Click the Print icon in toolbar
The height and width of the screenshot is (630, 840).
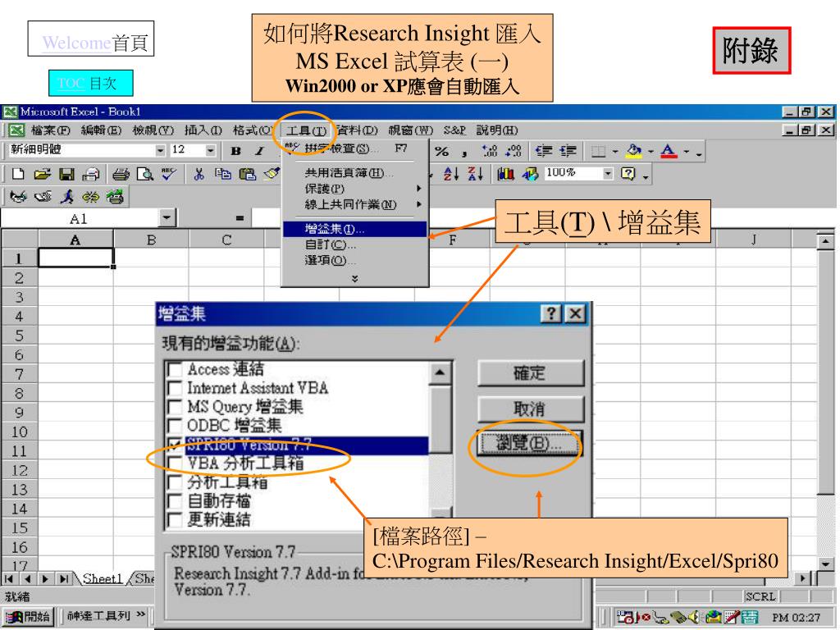coord(121,174)
